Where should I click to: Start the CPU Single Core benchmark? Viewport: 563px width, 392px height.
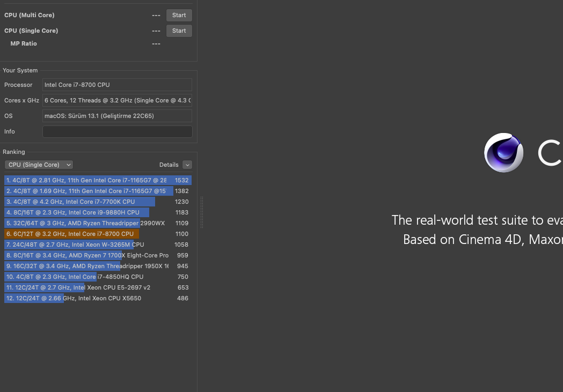[179, 31]
